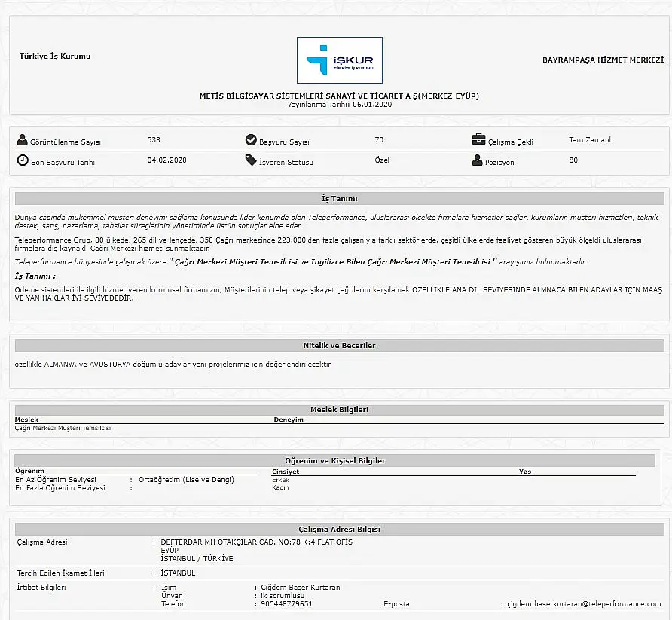The height and width of the screenshot is (620, 672).
Task: Click the E-posta label
Action: tap(396, 604)
